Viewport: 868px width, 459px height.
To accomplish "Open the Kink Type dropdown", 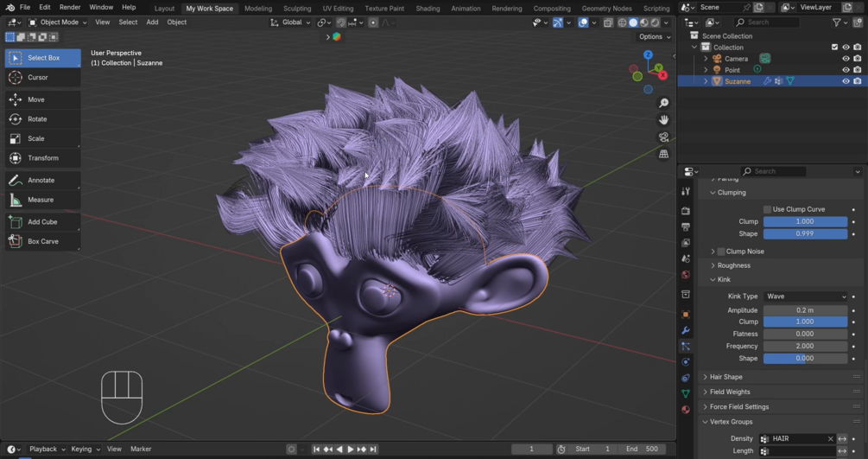I will coord(806,296).
